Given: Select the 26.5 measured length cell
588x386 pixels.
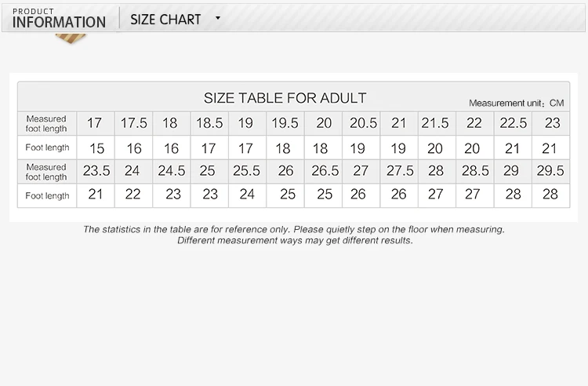Looking at the screenshot, I should pyautogui.click(x=324, y=171).
